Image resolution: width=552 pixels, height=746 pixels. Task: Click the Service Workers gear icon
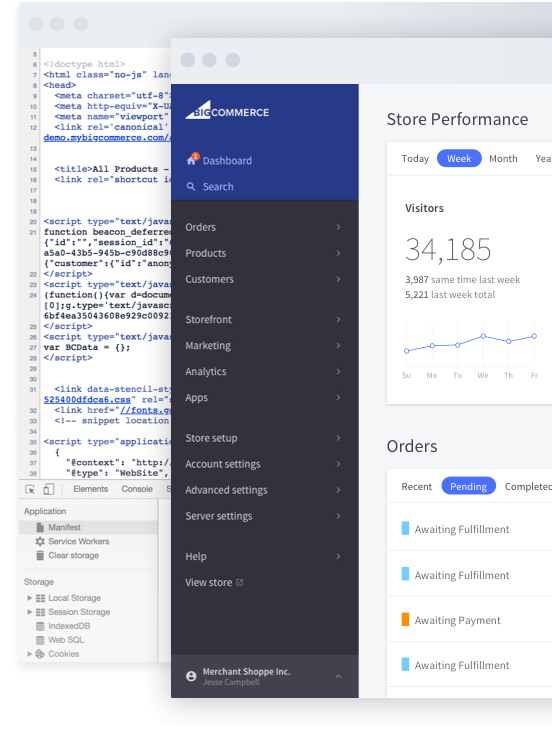point(40,541)
